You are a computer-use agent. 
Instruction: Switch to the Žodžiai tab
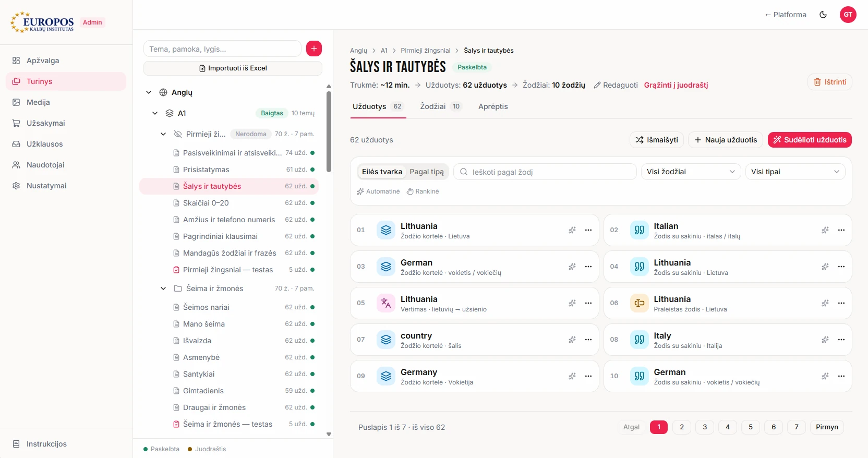(x=441, y=106)
